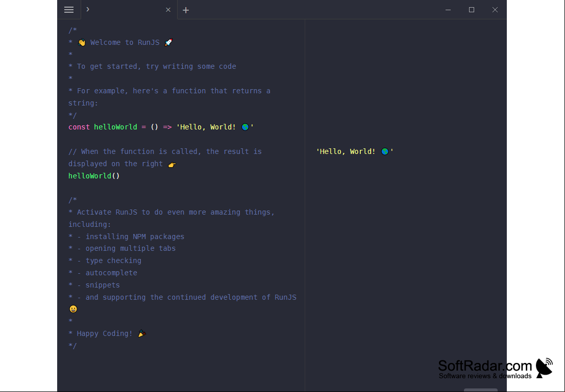Click the 'Hello, World!' string in the code editor

215,127
